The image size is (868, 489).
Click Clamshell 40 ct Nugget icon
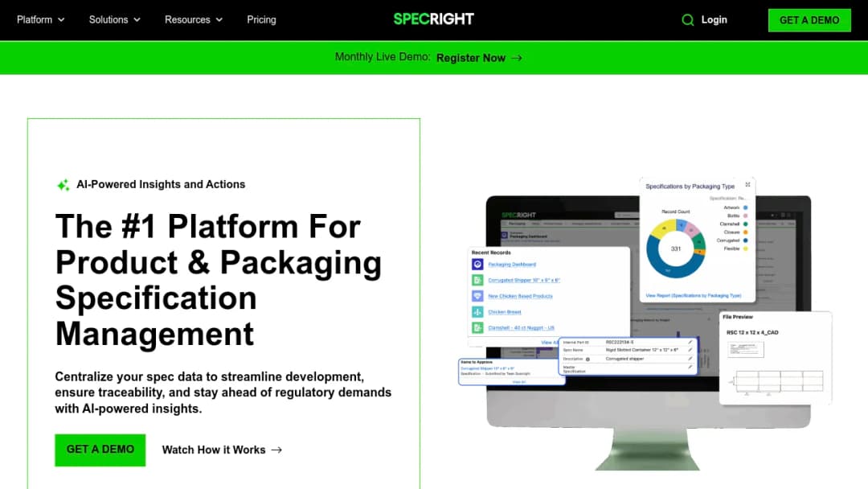(477, 328)
